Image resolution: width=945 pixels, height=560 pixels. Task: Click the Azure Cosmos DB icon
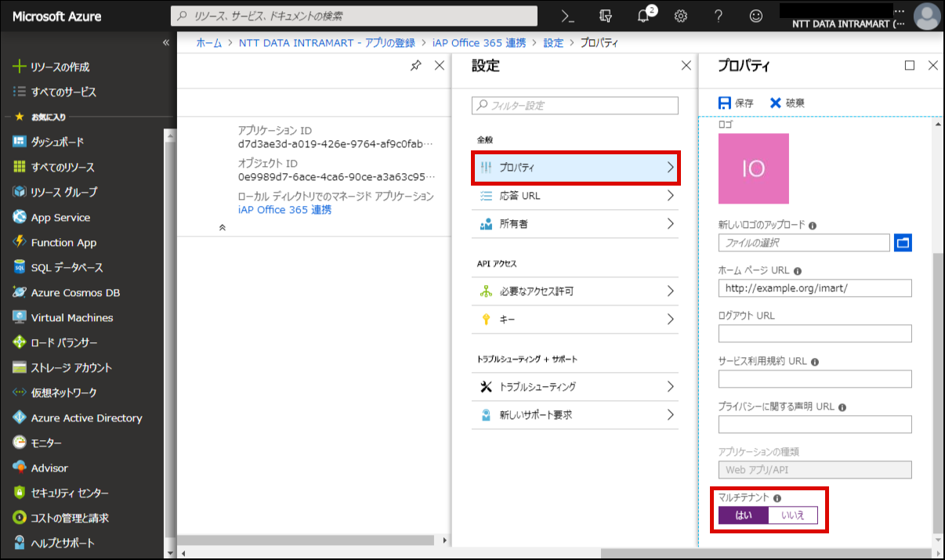point(20,292)
